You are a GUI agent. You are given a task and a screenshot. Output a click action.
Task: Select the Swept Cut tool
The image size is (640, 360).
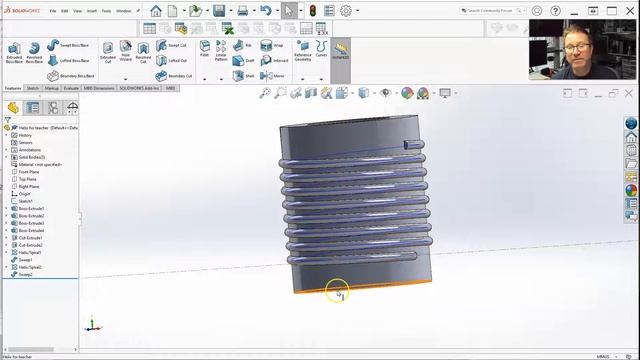(x=171, y=45)
